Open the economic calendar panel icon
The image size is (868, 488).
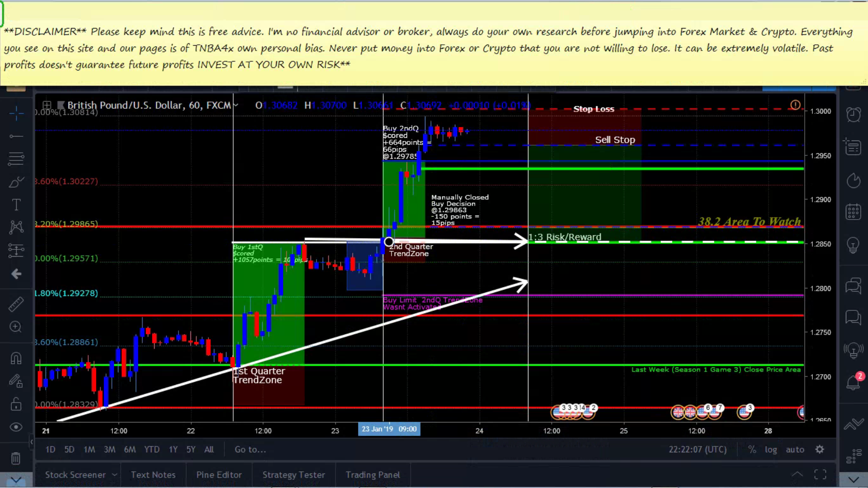coord(853,211)
